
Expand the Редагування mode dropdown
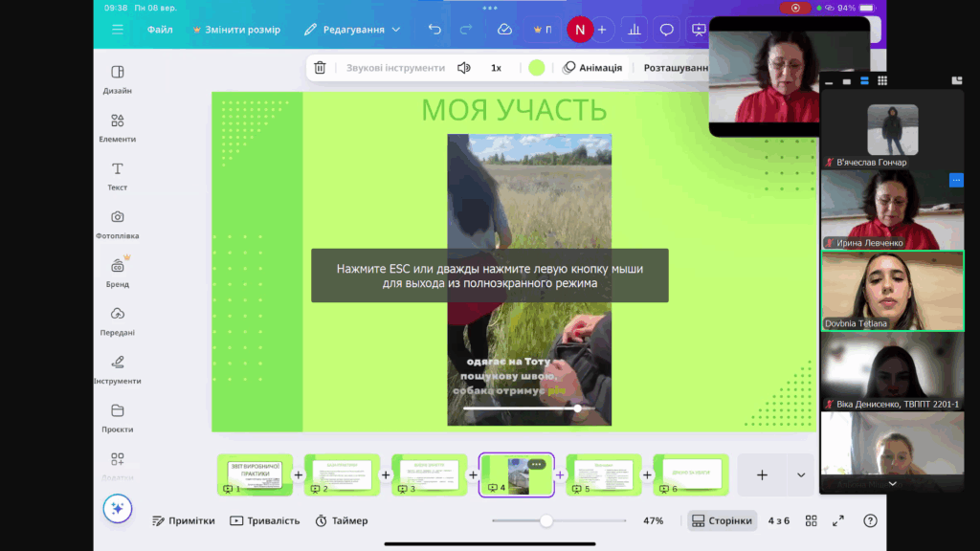[x=352, y=30]
